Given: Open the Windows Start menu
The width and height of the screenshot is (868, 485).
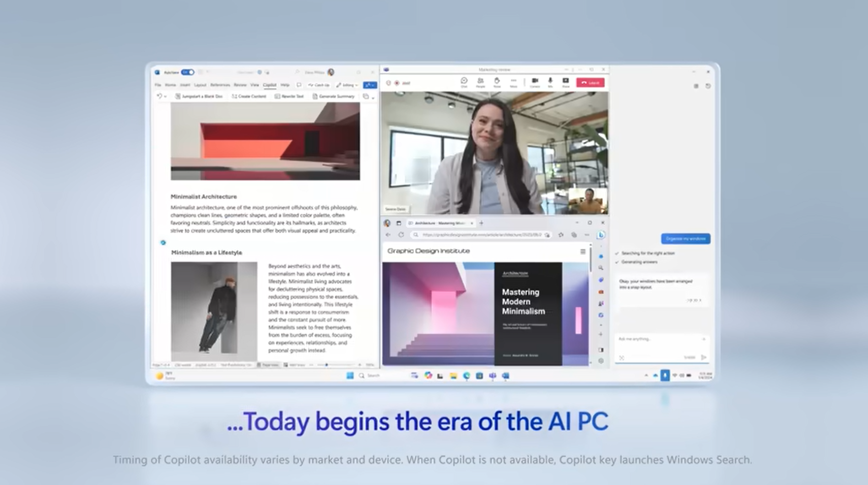Looking at the screenshot, I should (350, 376).
